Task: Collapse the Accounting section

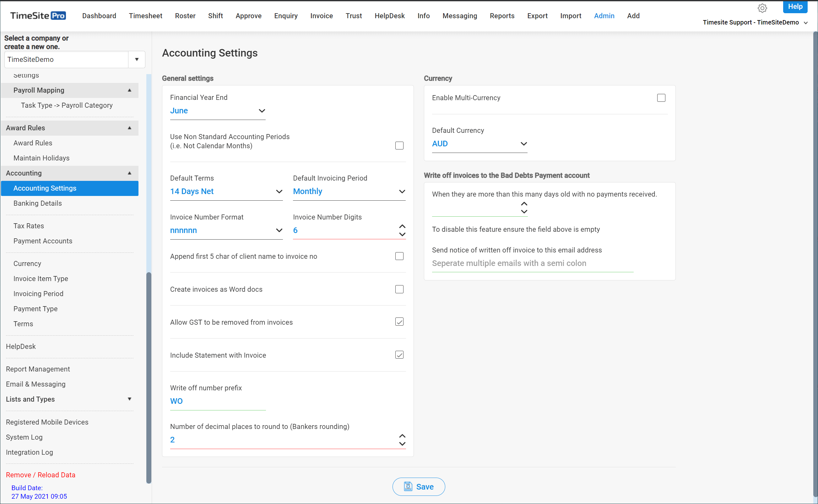Action: 70,173
